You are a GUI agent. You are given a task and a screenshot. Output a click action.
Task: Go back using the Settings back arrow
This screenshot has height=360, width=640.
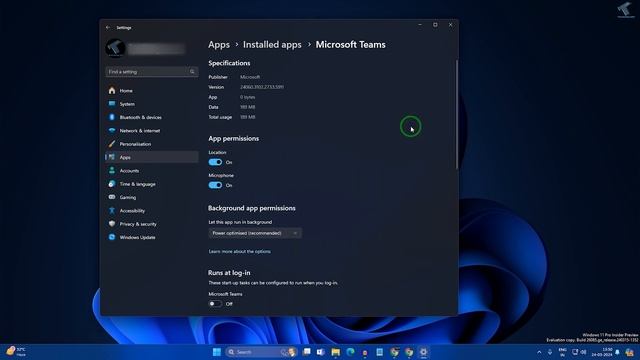pyautogui.click(x=108, y=28)
